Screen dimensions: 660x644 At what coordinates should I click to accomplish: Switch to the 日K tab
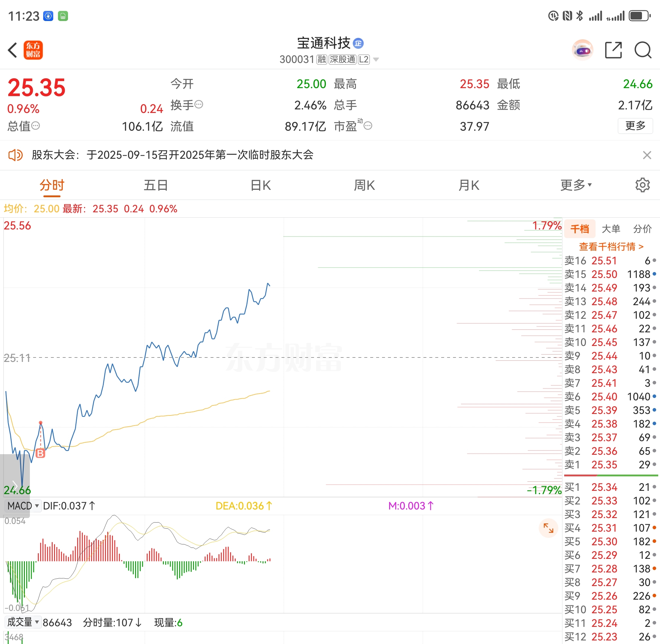click(261, 185)
